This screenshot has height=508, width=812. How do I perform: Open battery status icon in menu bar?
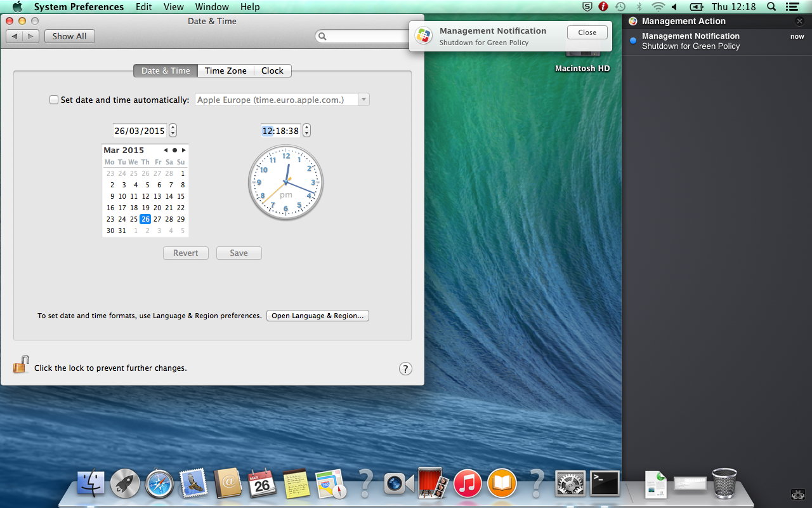click(697, 7)
